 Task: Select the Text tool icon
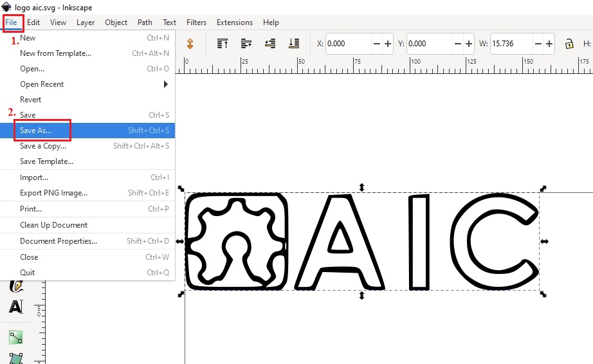coord(15,307)
